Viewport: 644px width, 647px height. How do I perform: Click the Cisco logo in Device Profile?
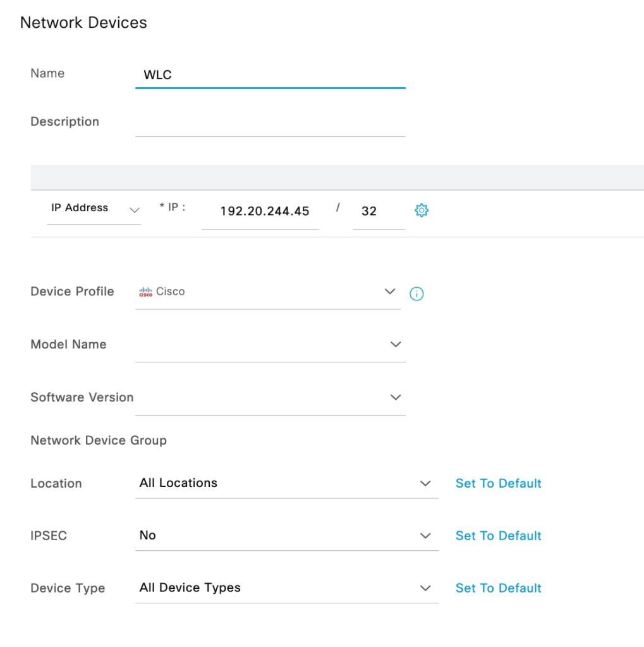click(x=146, y=292)
